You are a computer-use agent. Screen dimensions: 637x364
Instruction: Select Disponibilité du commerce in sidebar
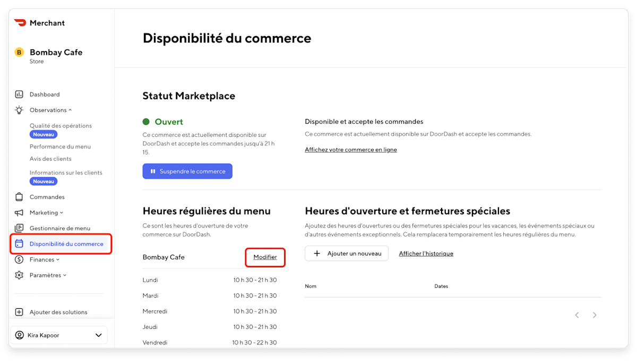click(x=61, y=244)
